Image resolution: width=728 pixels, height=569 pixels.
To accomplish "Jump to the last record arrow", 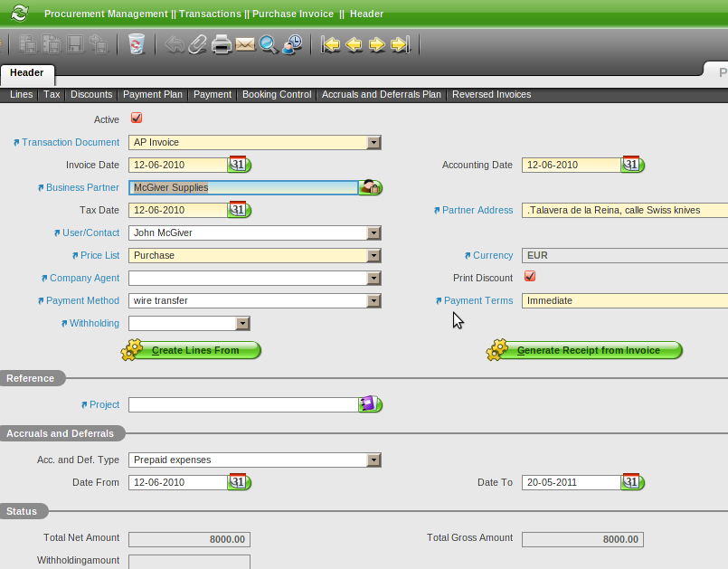I will tap(402, 44).
